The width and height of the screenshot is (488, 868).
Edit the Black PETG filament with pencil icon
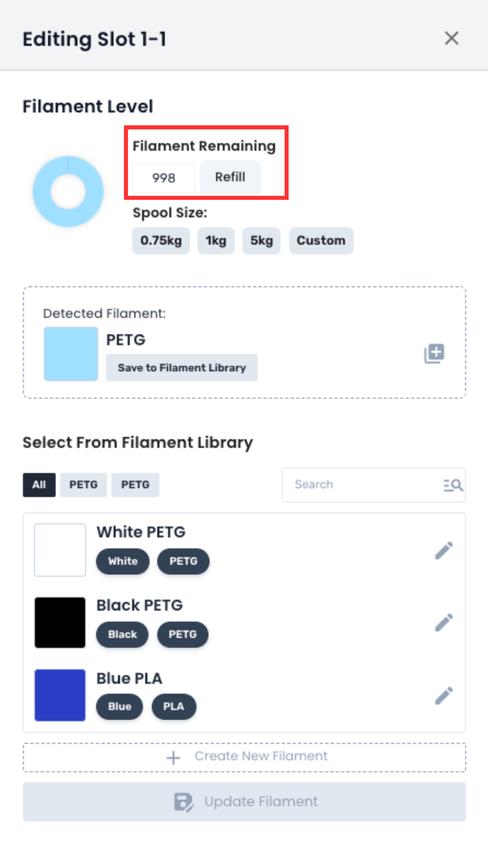(x=443, y=622)
